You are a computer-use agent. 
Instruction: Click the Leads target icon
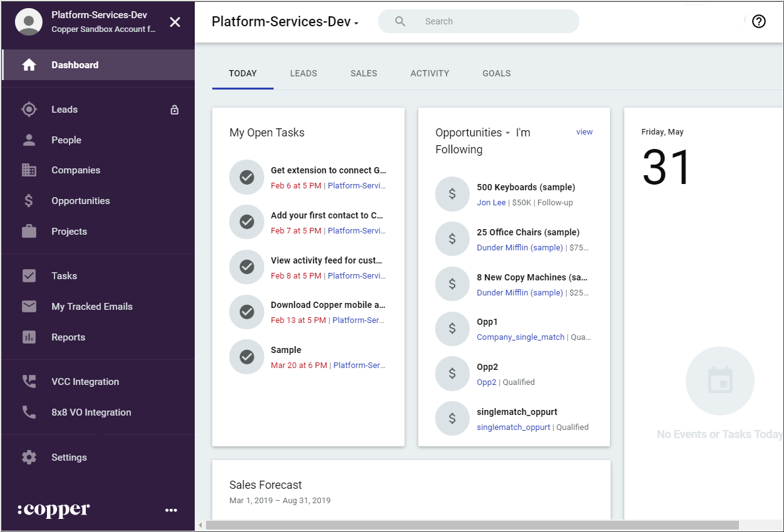click(29, 110)
